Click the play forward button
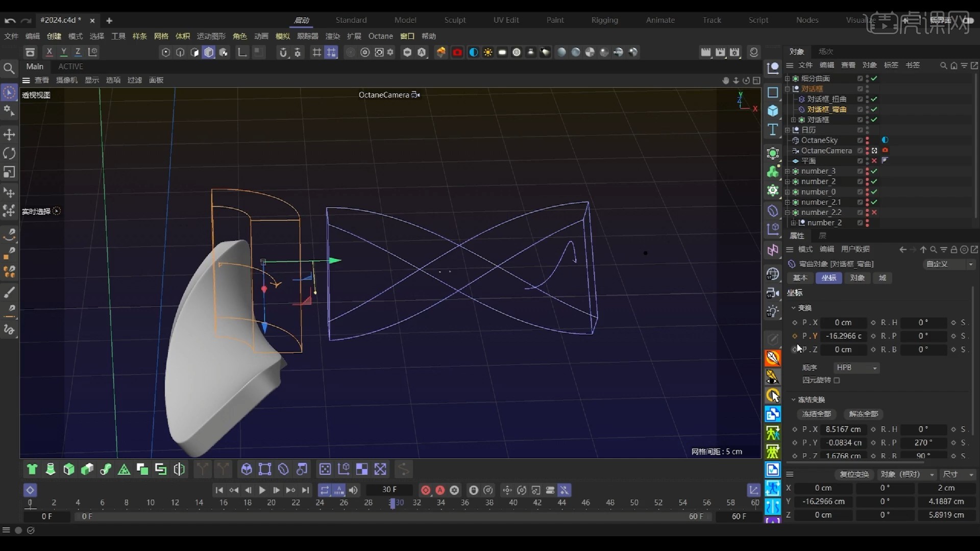980x551 pixels. point(262,490)
